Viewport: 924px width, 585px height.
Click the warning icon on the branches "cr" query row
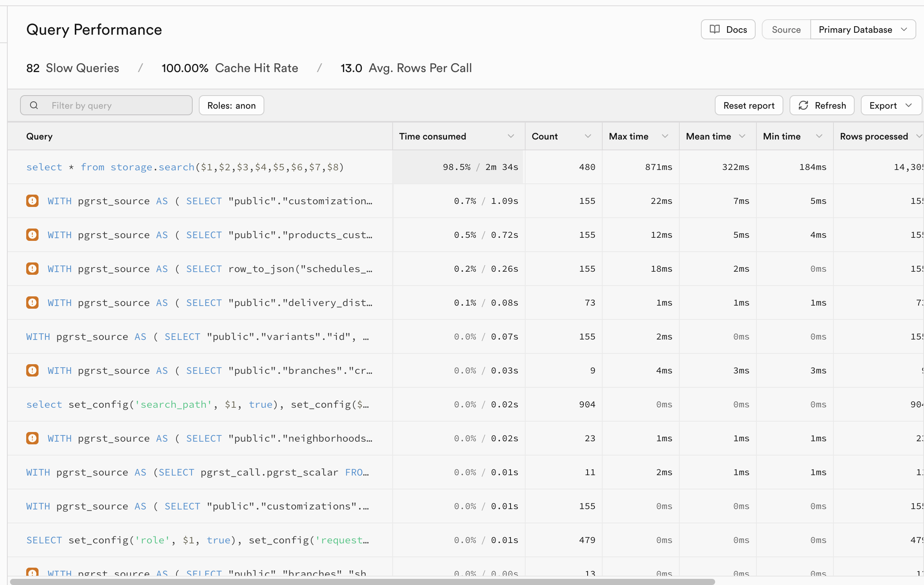[32, 370]
